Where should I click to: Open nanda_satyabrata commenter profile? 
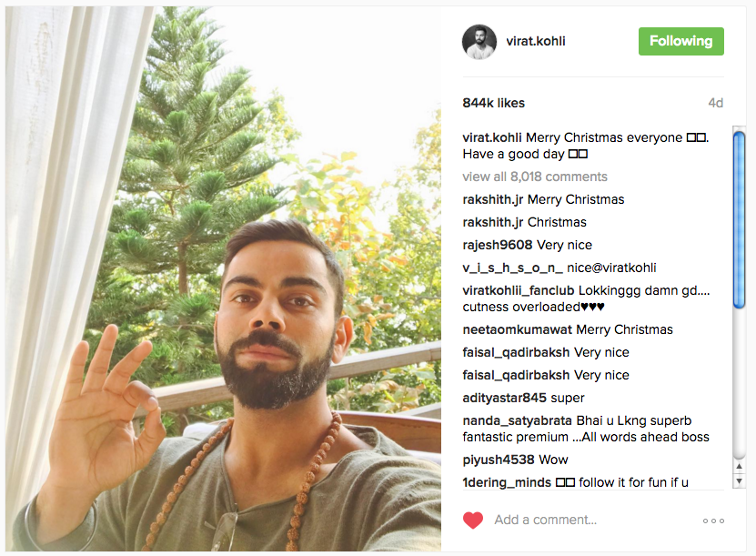click(517, 420)
